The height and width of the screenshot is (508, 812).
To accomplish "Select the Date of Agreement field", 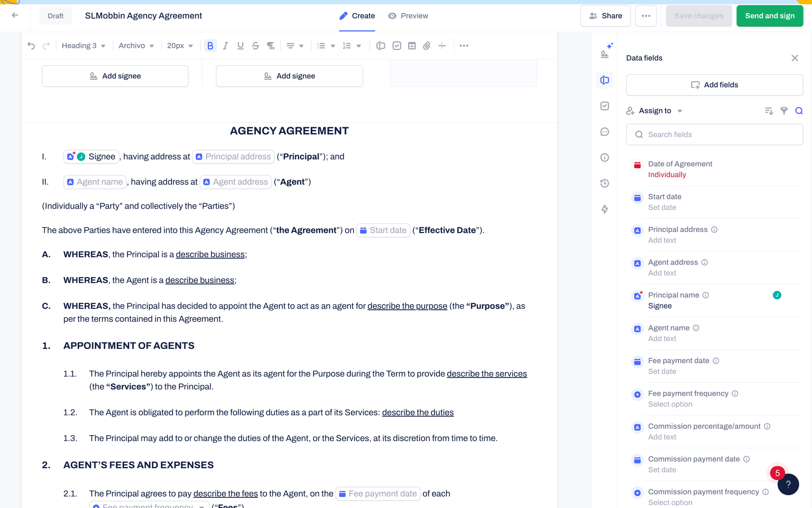I will (714, 169).
